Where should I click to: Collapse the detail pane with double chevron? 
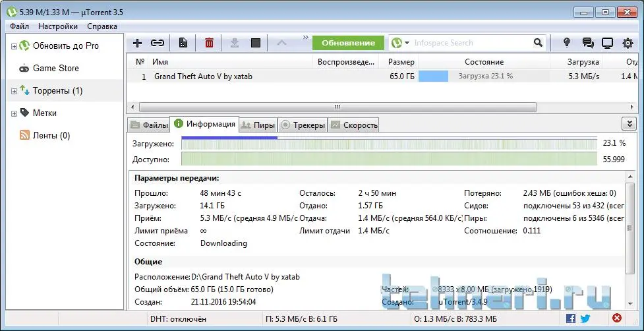click(628, 123)
